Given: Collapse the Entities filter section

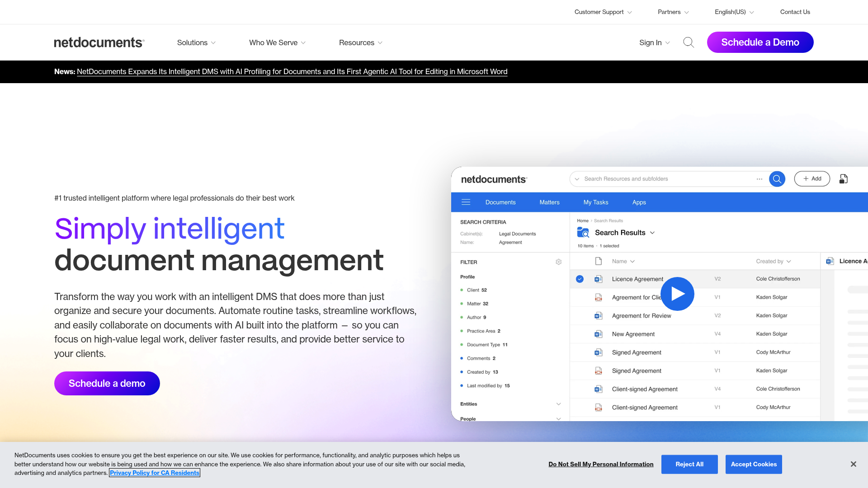Looking at the screenshot, I should point(559,404).
